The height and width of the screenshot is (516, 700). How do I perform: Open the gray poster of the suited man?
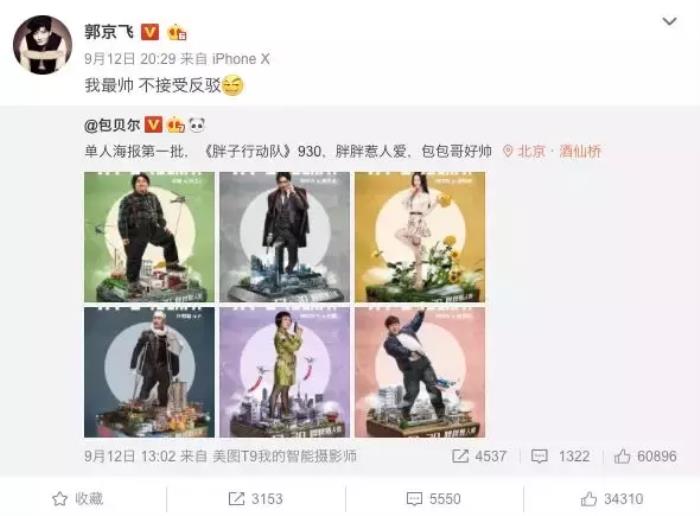point(284,237)
